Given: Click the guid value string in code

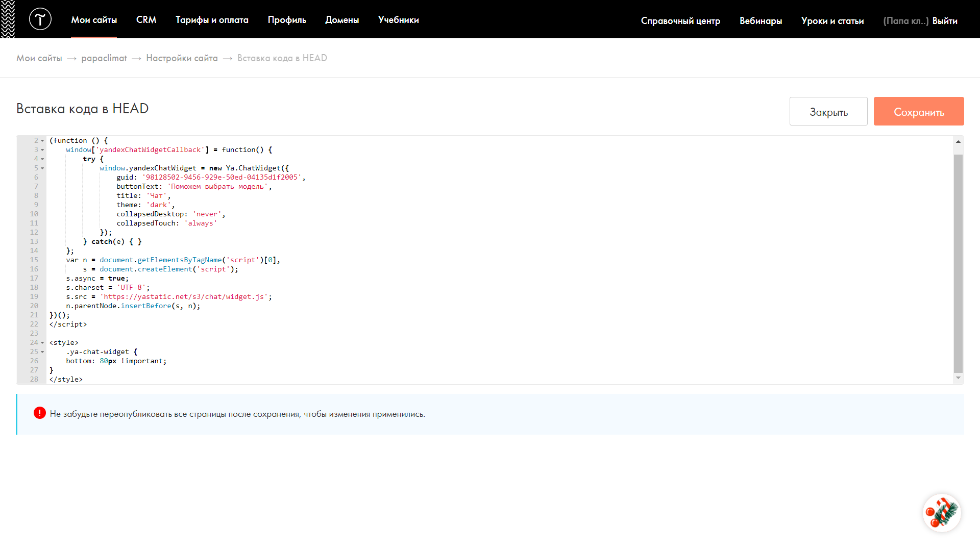Looking at the screenshot, I should point(222,178).
